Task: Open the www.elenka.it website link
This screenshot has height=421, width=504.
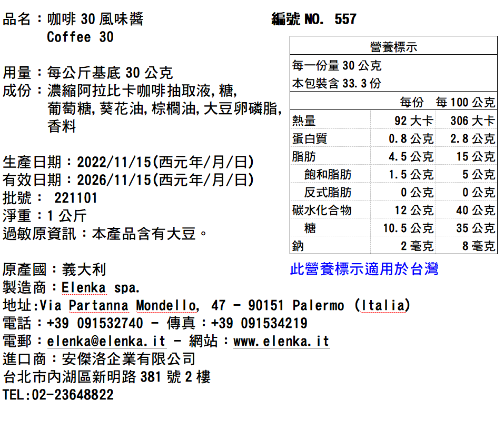Action: pyautogui.click(x=281, y=341)
